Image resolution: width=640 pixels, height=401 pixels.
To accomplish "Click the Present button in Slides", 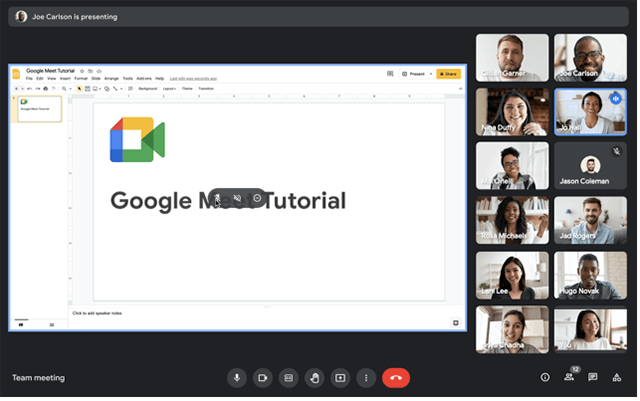I will pos(413,74).
